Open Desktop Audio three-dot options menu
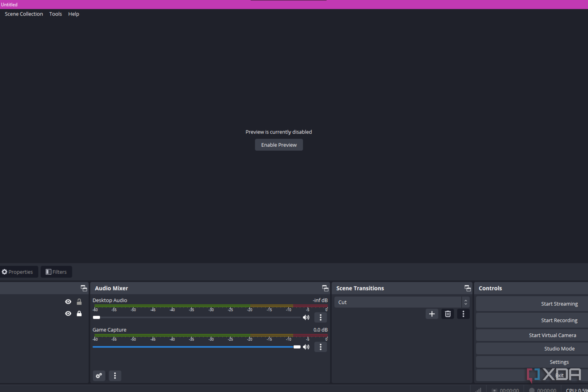This screenshot has height=392, width=588. (320, 318)
